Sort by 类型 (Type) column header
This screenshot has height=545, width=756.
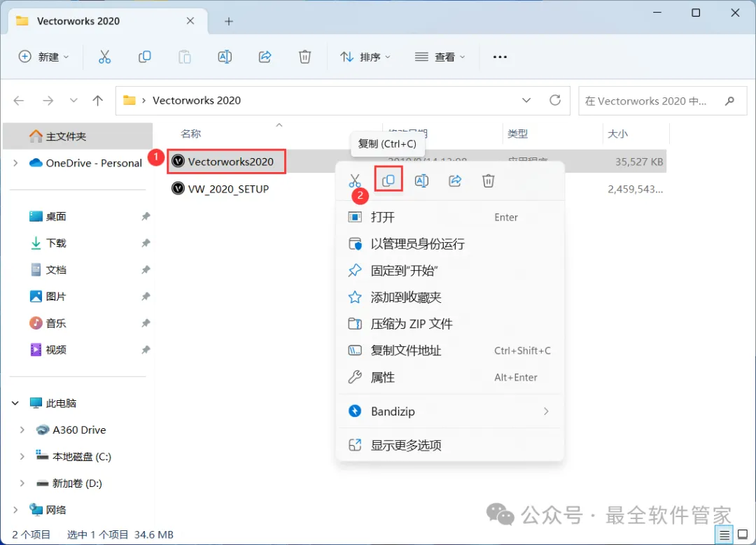(x=517, y=134)
